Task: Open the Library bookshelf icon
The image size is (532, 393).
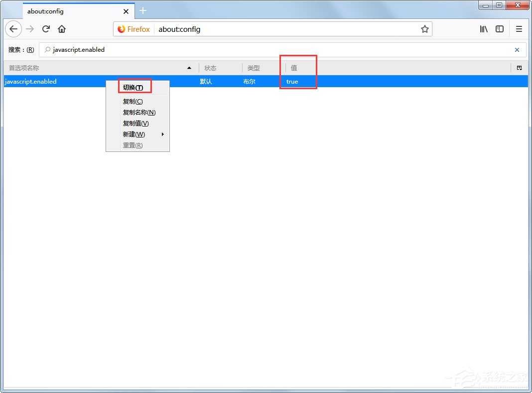Action: (483, 29)
